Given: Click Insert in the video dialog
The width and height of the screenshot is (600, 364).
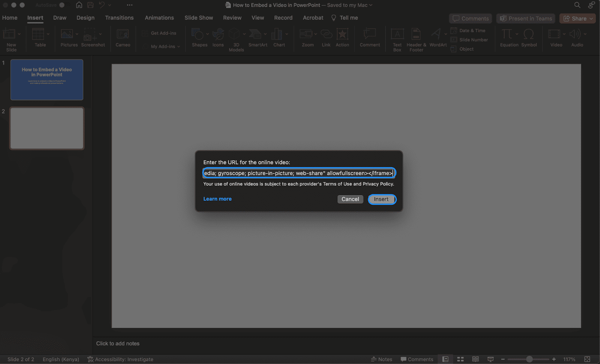Looking at the screenshot, I should tap(381, 199).
